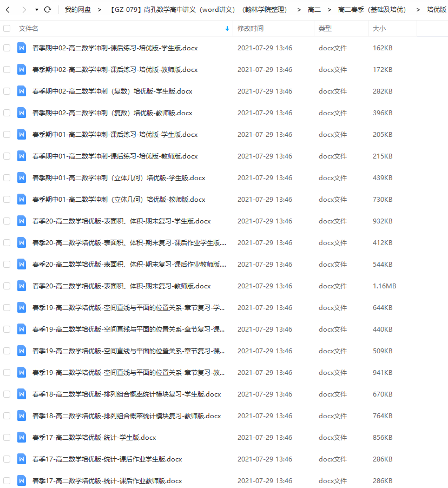This screenshot has height=488, width=448.
Task: Sort files by the 类型 column header
Action: (325, 28)
